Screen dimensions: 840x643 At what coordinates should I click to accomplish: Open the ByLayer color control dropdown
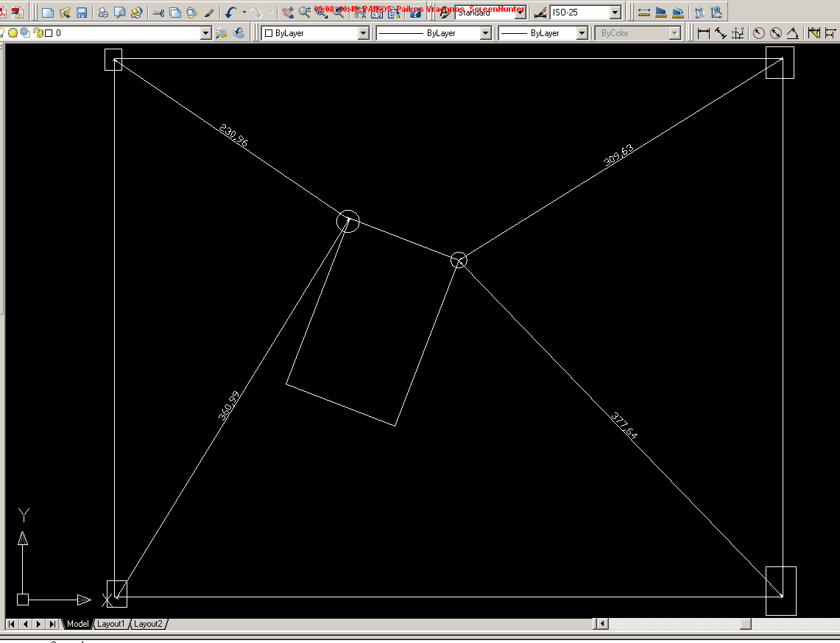[363, 33]
